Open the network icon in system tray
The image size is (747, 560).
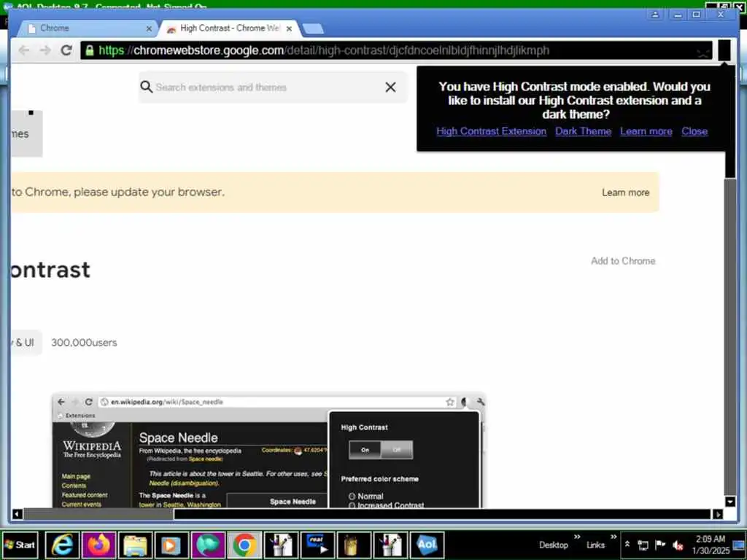(x=643, y=545)
